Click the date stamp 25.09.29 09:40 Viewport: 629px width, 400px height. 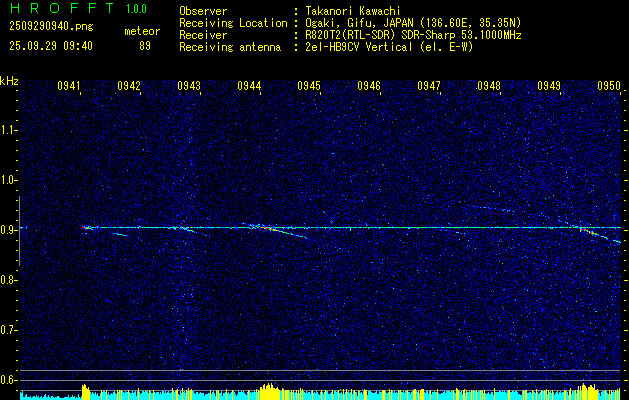tap(51, 46)
